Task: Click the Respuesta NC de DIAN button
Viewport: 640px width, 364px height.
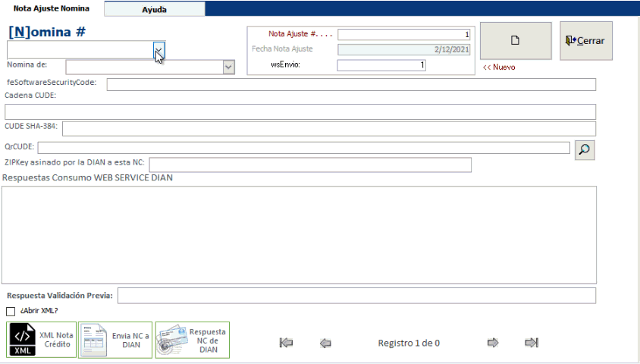Action: tap(193, 340)
